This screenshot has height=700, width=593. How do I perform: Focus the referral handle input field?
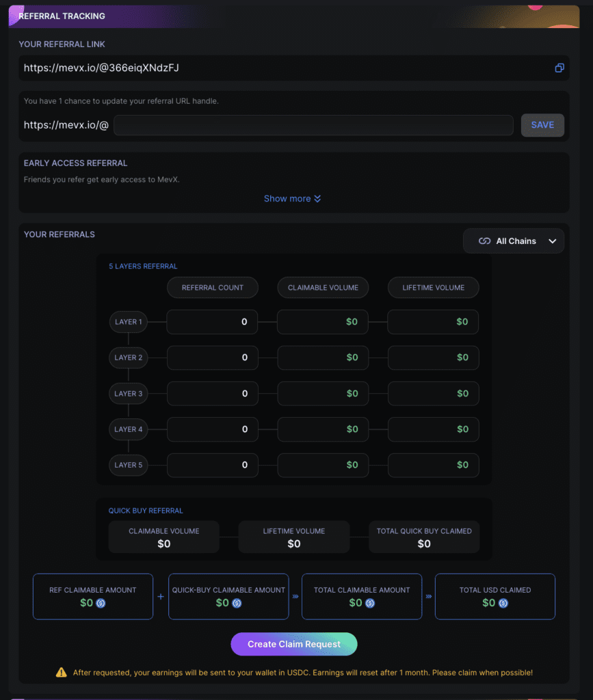tap(313, 125)
